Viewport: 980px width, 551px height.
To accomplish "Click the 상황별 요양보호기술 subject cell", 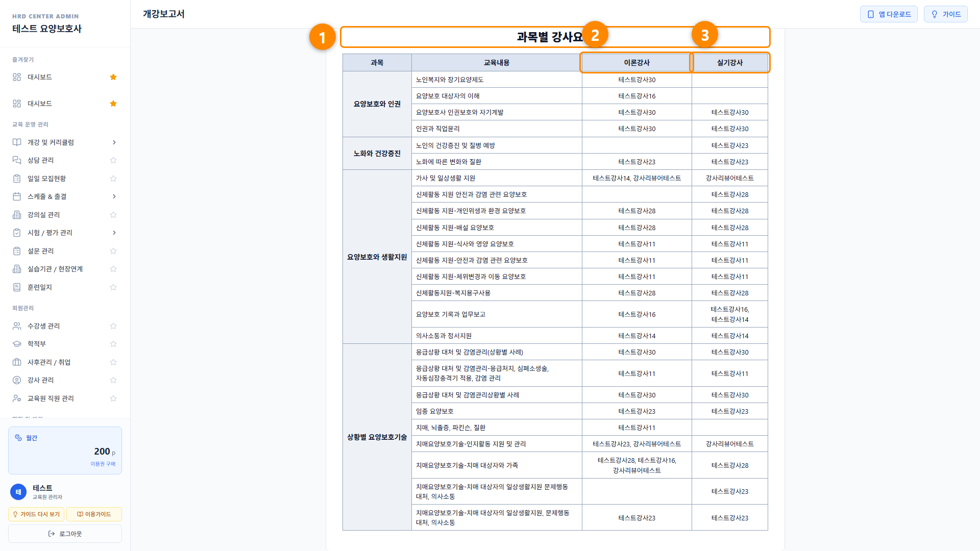I will coord(377,437).
